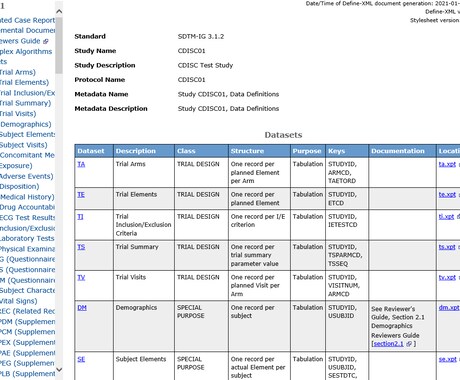Click the sidebar scroll down arrow

tap(59, 369)
